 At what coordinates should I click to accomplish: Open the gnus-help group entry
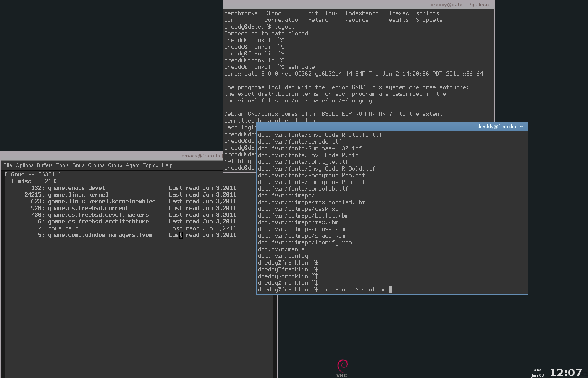(63, 228)
